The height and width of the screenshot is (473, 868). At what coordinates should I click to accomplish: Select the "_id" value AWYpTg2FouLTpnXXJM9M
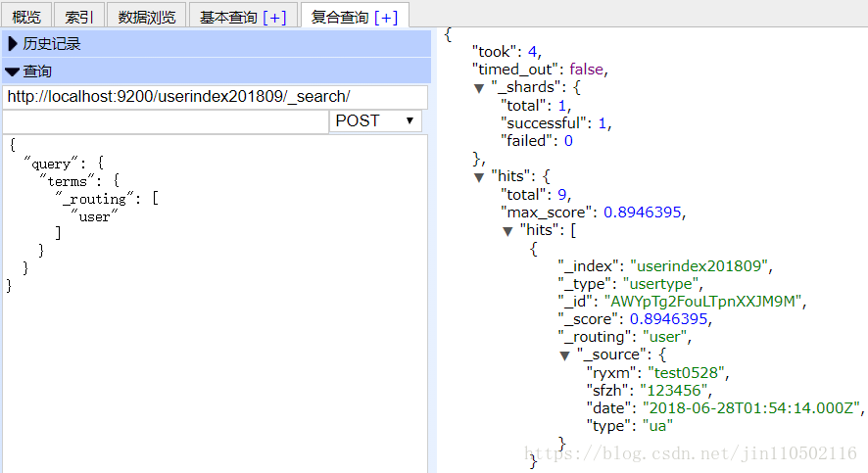click(703, 301)
